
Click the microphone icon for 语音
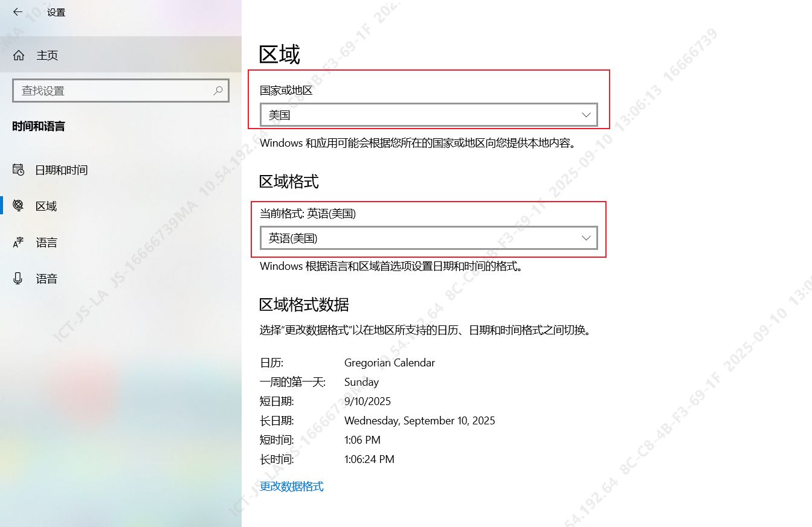click(18, 278)
